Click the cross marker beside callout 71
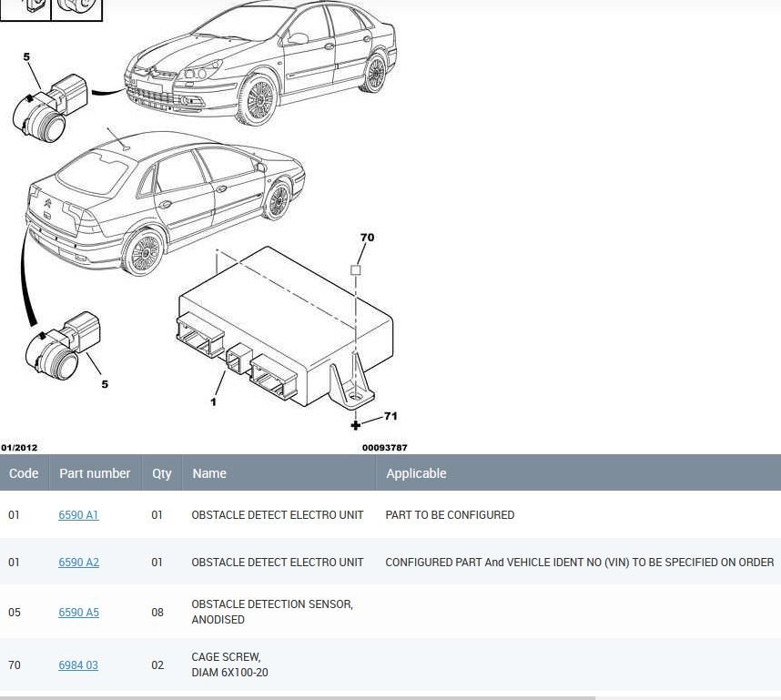Image resolution: width=781 pixels, height=700 pixels. (x=355, y=425)
